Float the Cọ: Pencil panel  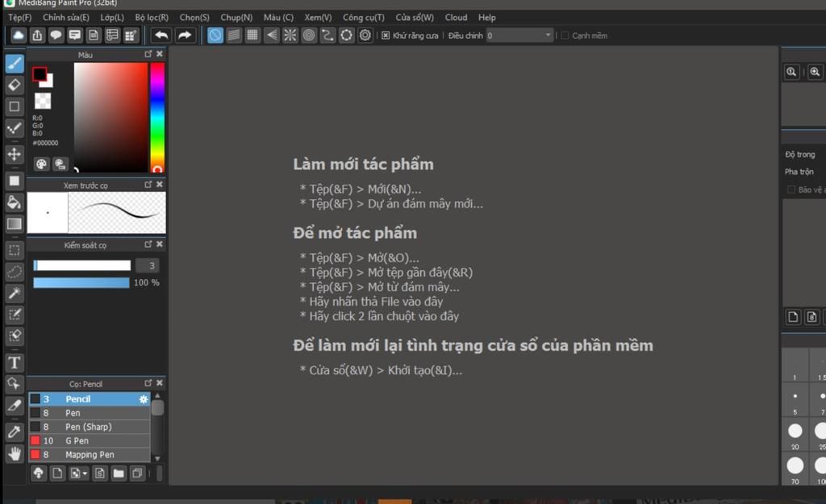coord(148,383)
